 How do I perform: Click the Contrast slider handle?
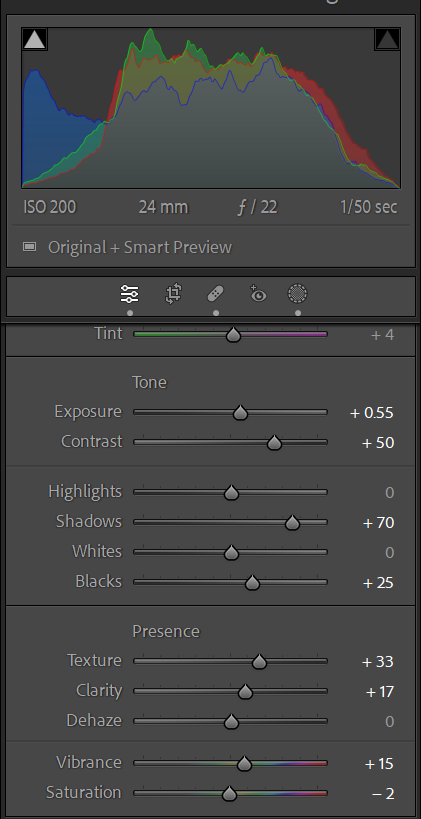pos(274,443)
